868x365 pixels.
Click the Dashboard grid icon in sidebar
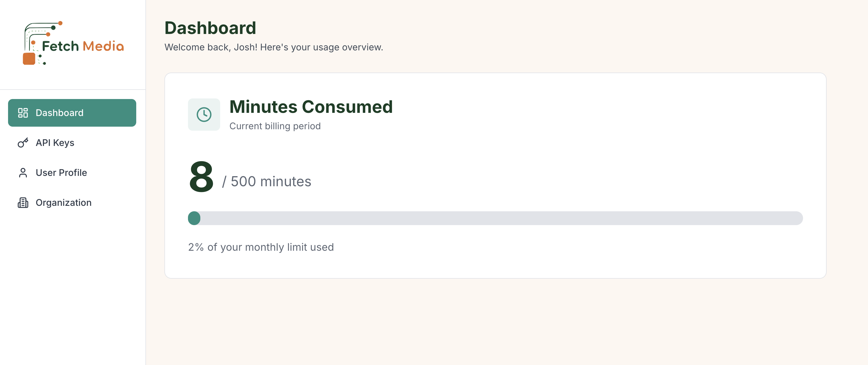click(x=23, y=113)
